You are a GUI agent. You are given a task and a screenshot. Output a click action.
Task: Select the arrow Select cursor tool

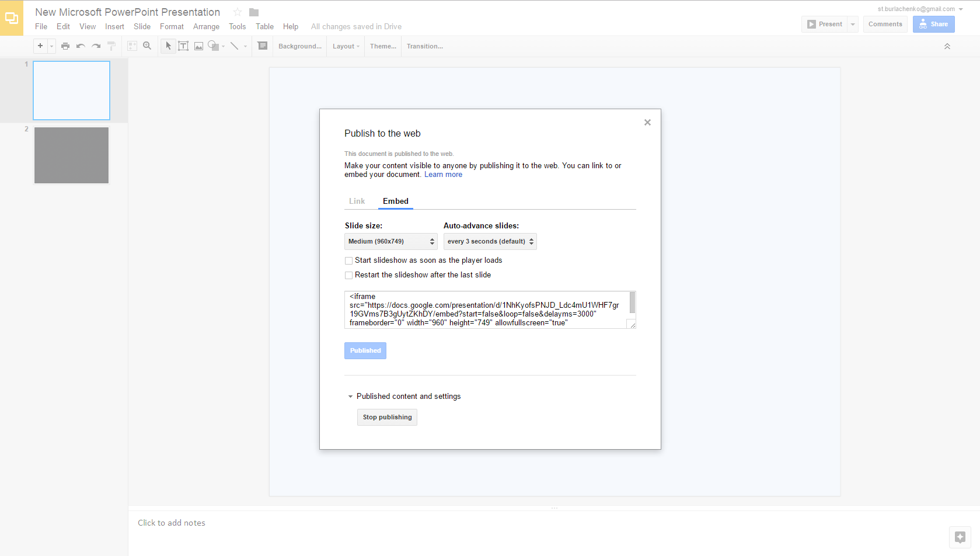click(168, 46)
